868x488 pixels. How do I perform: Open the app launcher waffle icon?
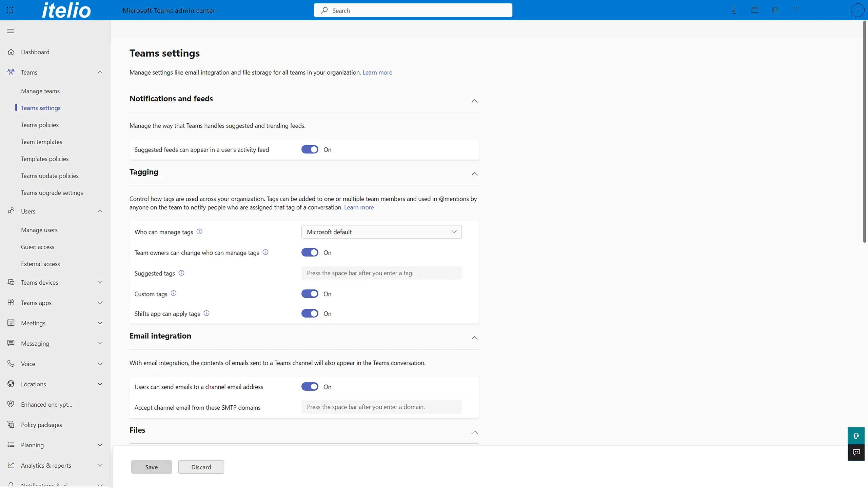coord(10,10)
